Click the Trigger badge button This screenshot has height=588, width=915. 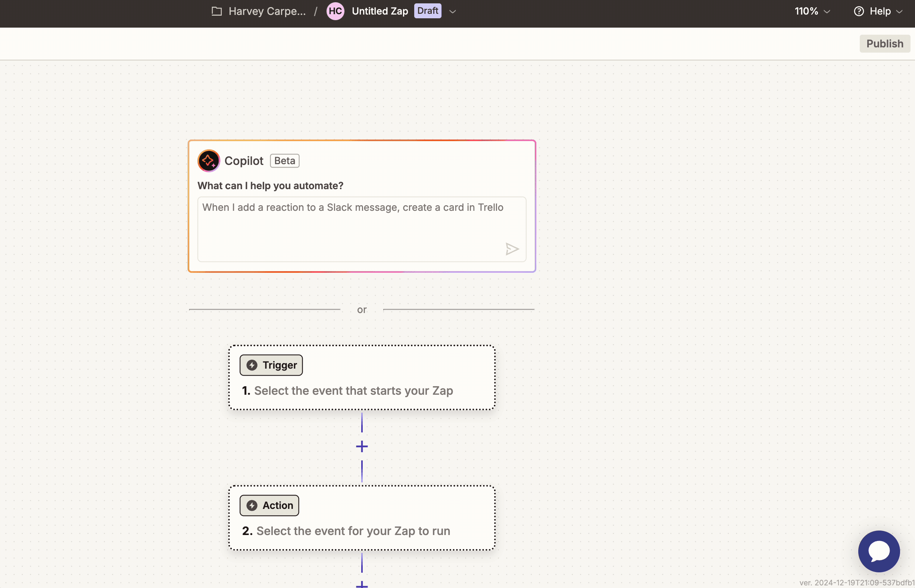(271, 365)
